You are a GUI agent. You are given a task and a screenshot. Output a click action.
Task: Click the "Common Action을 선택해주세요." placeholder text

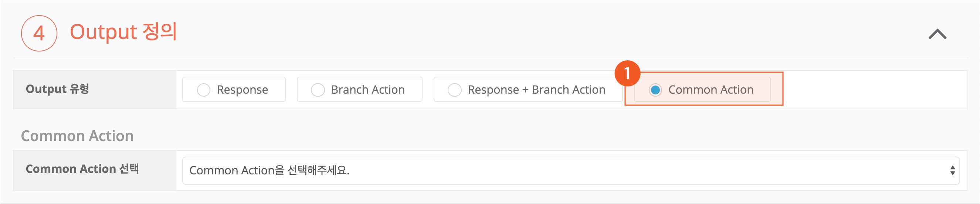269,170
